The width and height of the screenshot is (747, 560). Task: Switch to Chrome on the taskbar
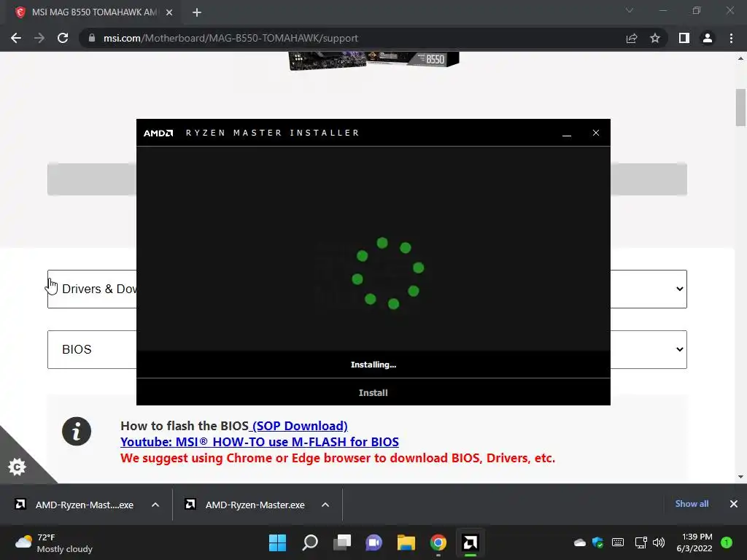pyautogui.click(x=438, y=542)
